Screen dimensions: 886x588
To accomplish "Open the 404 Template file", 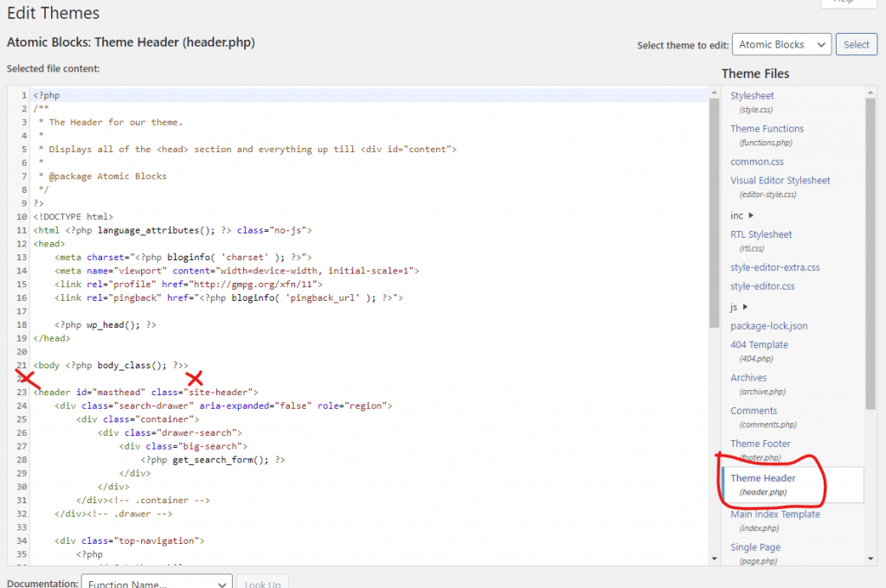I will [x=759, y=345].
